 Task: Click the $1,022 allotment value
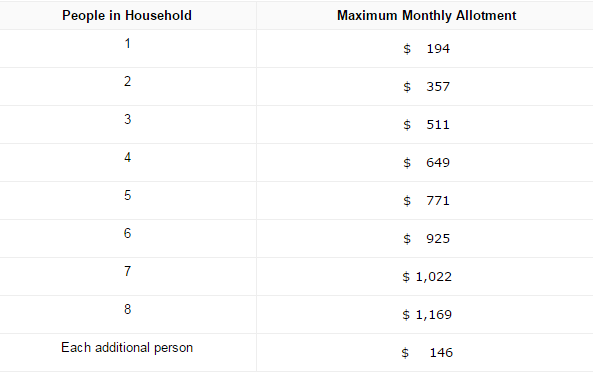click(427, 277)
